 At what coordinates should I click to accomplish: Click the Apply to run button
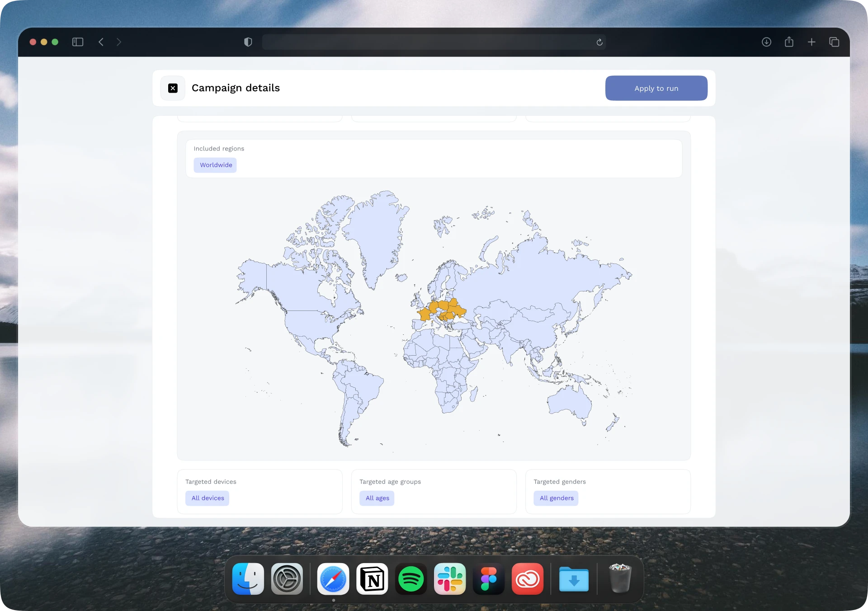tap(656, 88)
